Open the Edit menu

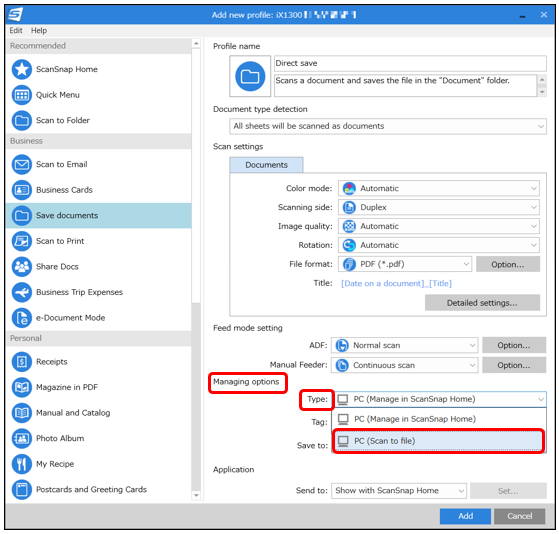(16, 30)
